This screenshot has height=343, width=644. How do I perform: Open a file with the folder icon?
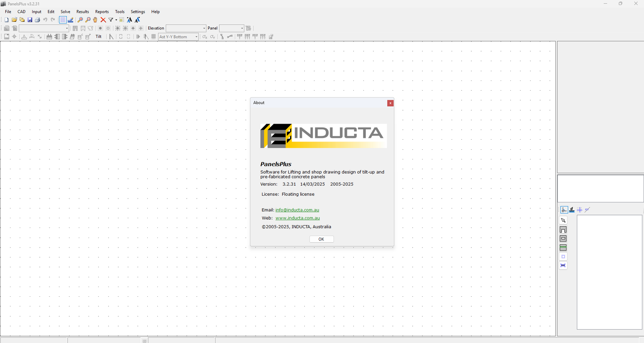coord(14,20)
